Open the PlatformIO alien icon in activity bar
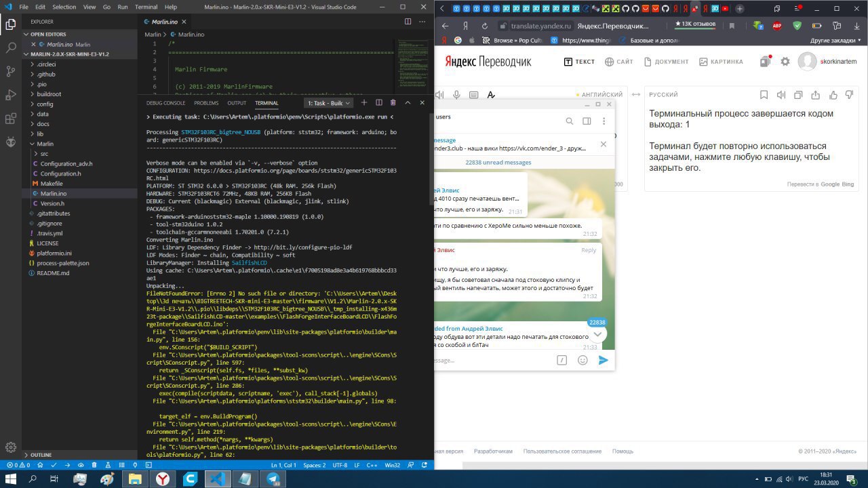The width and height of the screenshot is (868, 488). (11, 142)
